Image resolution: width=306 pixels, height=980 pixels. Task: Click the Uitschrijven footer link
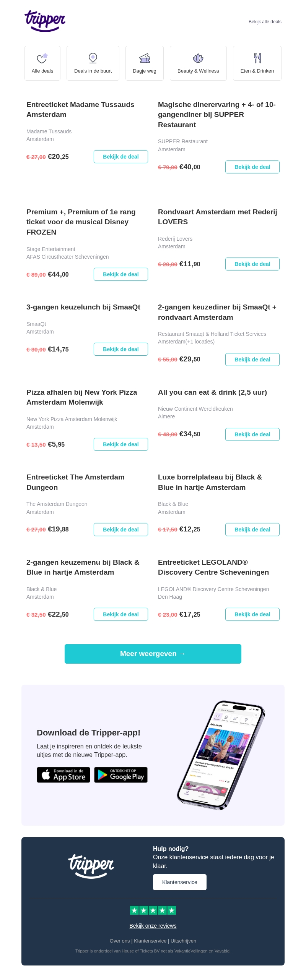point(183,941)
